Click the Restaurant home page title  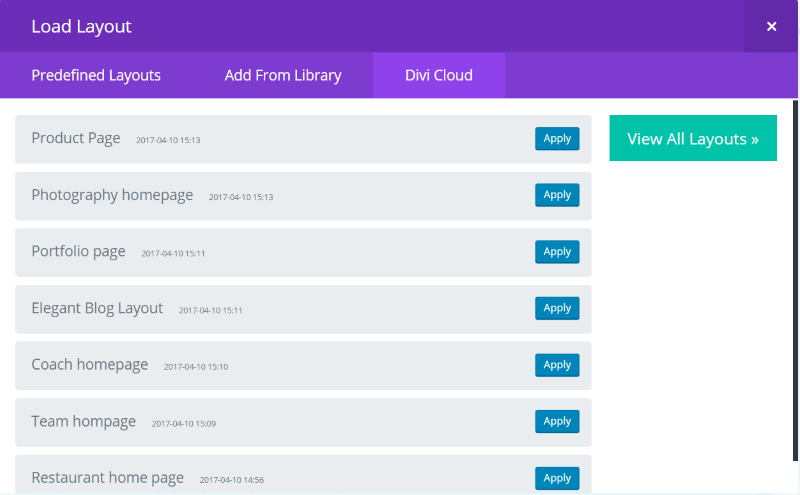pyautogui.click(x=108, y=478)
